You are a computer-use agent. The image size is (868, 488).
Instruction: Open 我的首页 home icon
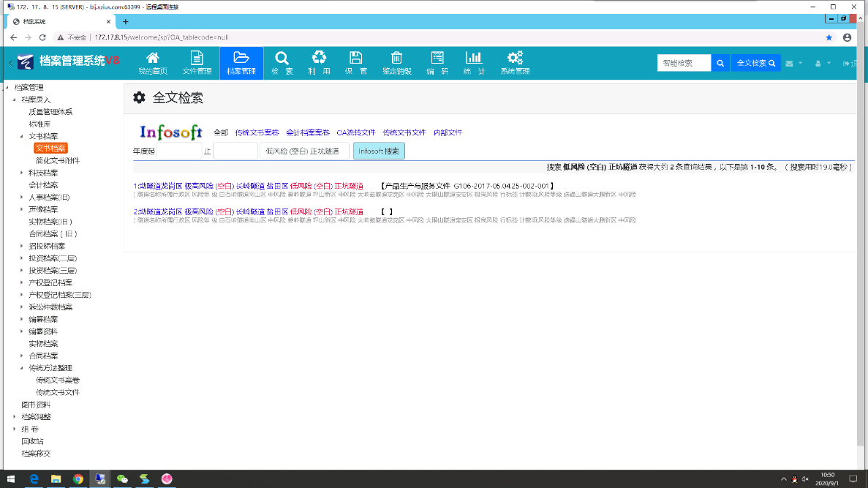pos(153,58)
